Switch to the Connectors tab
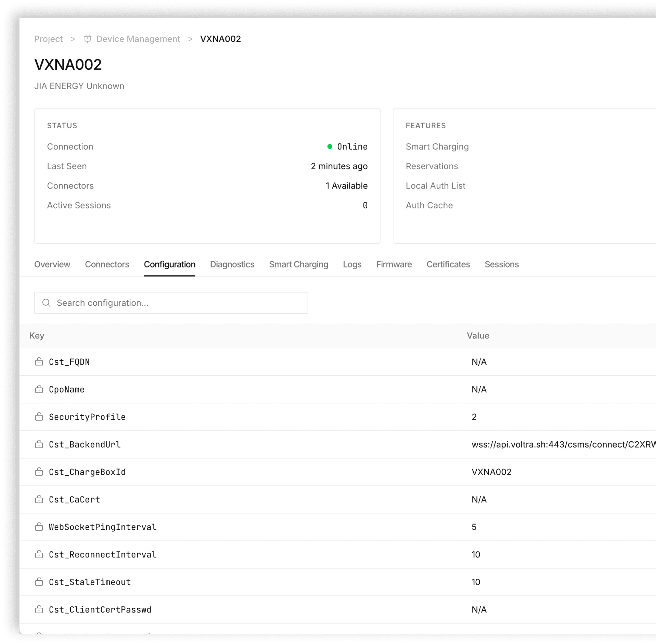656x644 pixels. (107, 265)
